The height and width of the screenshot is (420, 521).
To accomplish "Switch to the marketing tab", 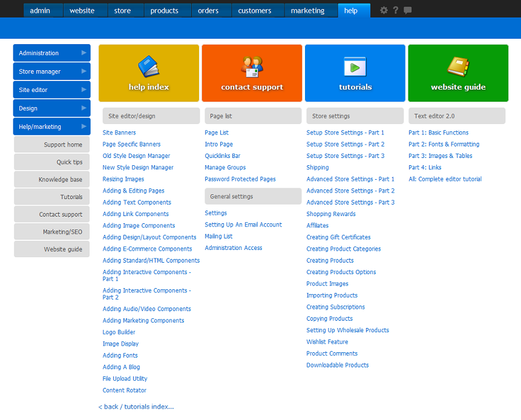I will (307, 10).
